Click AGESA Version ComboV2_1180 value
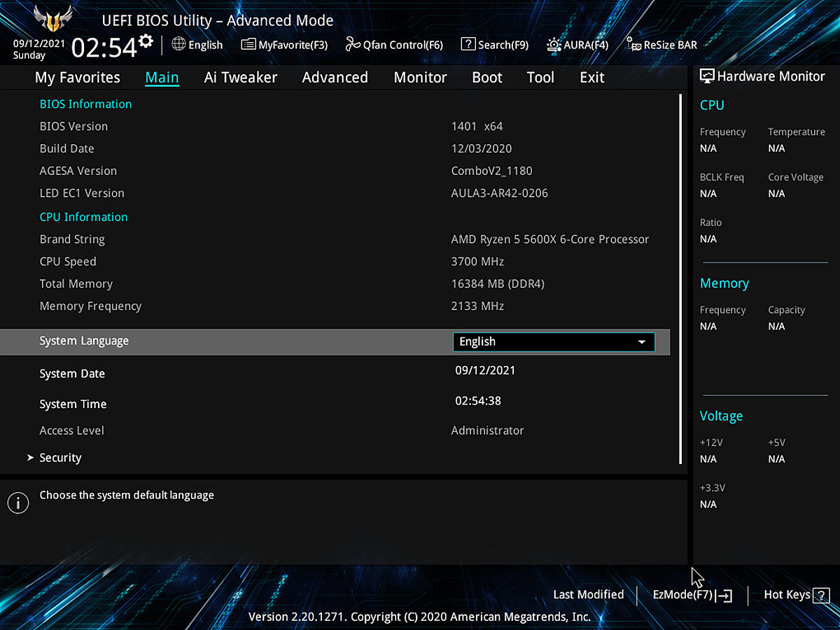The image size is (840, 630). pyautogui.click(x=491, y=171)
